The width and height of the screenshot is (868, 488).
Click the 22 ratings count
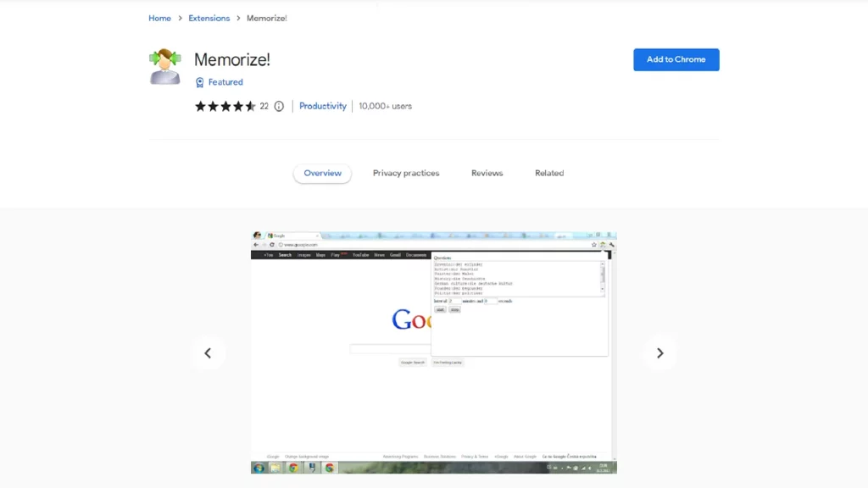coord(264,106)
